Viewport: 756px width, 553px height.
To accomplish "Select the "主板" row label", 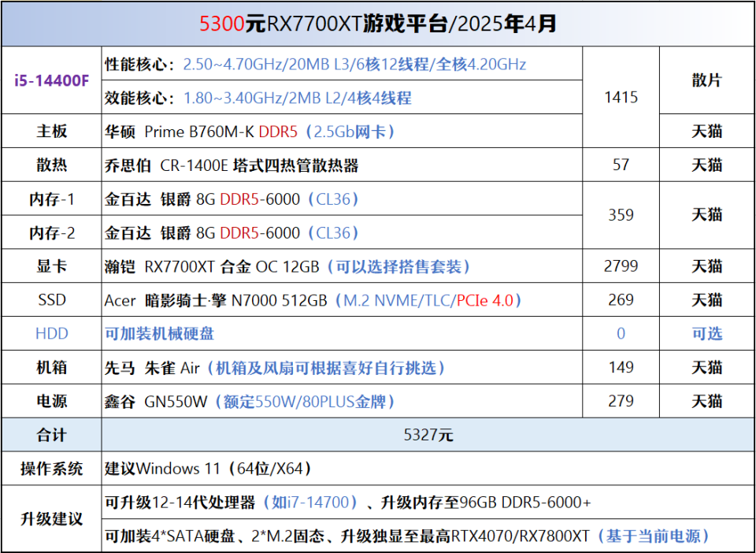I will [52, 131].
